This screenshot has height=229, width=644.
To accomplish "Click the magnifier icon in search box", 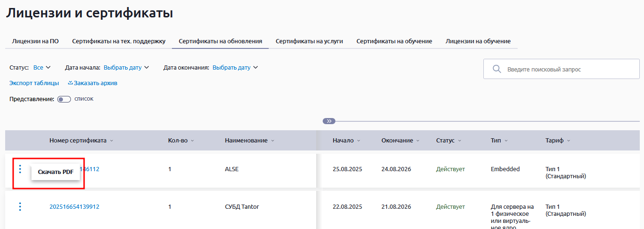I will [497, 69].
